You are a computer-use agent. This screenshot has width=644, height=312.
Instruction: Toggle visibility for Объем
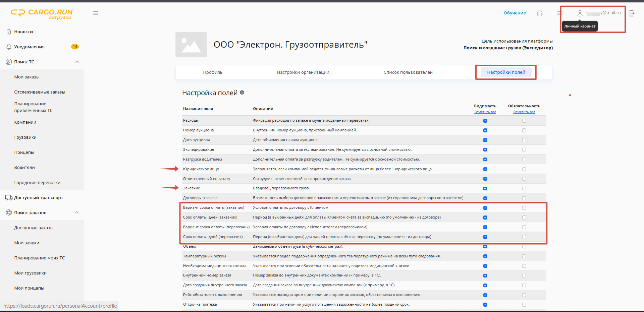(x=485, y=247)
